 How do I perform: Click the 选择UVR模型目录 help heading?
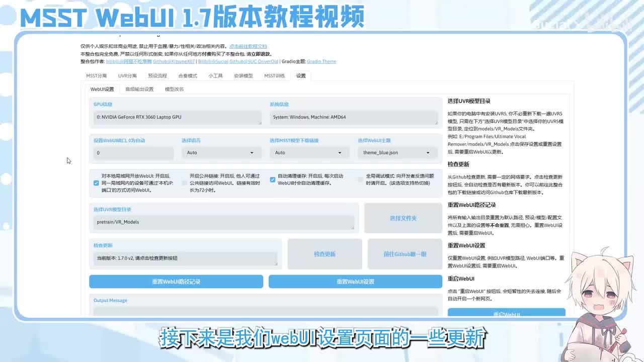pos(469,101)
